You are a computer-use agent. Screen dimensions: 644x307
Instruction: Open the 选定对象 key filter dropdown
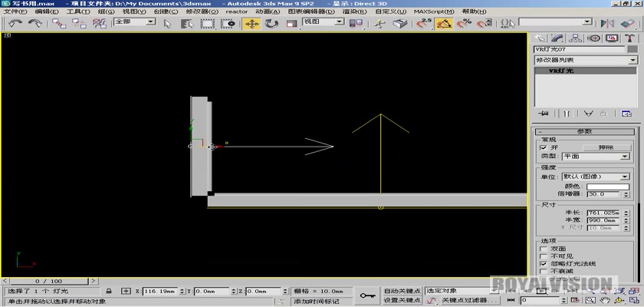pyautogui.click(x=462, y=291)
